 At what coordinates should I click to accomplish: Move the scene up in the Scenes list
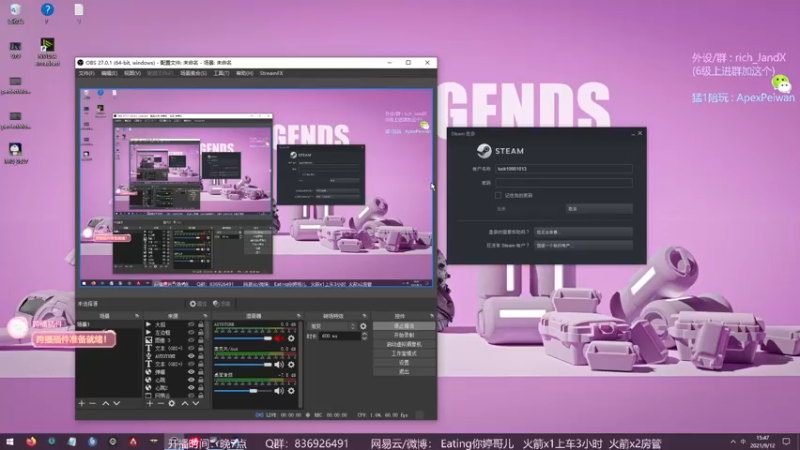pos(106,403)
